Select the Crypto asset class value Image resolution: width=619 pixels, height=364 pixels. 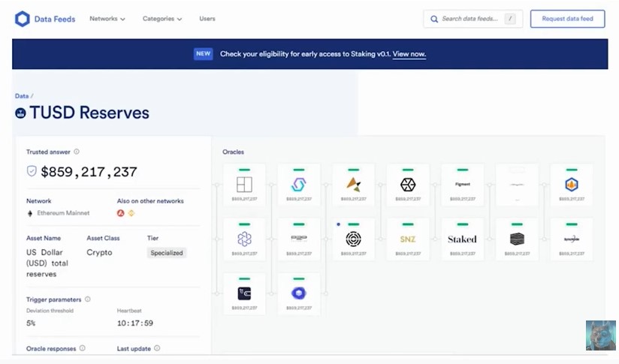(99, 252)
